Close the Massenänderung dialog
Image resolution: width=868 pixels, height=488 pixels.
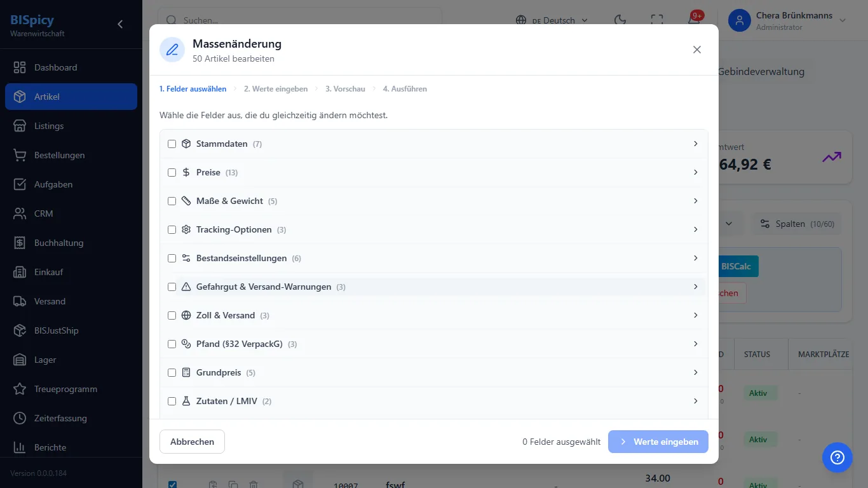697,50
